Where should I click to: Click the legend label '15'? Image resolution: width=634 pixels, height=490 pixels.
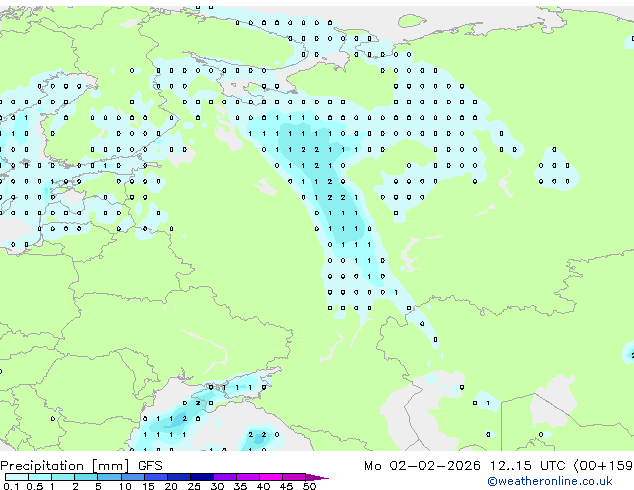(x=148, y=486)
